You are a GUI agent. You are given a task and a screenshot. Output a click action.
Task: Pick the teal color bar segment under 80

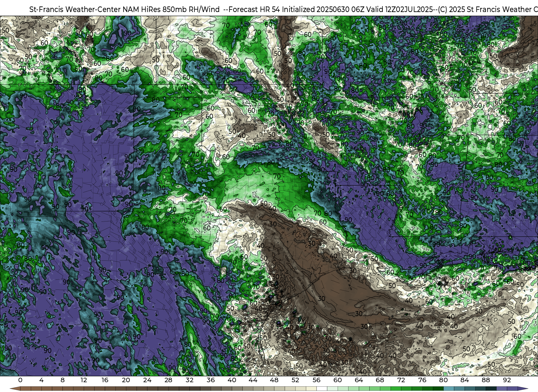coord(449,389)
